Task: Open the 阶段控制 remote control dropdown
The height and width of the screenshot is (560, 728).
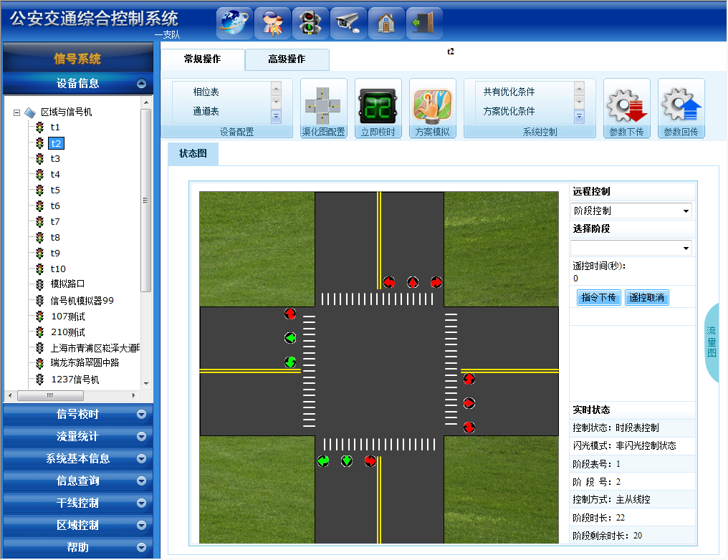Action: click(631, 211)
